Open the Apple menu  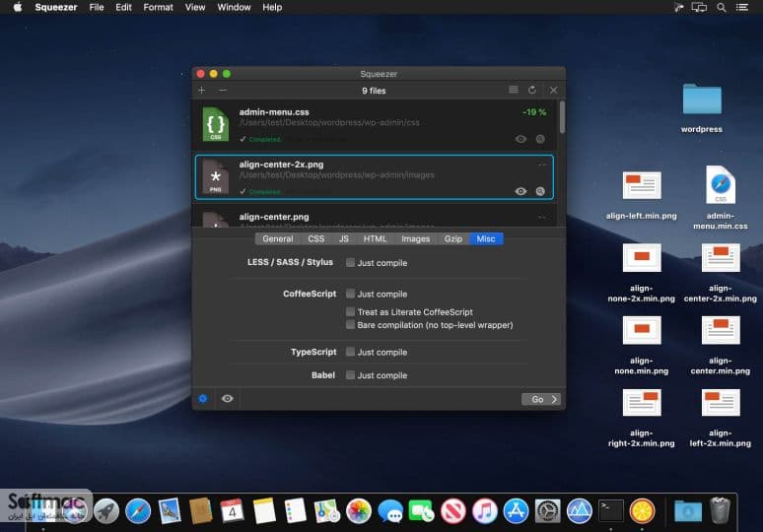(x=18, y=7)
